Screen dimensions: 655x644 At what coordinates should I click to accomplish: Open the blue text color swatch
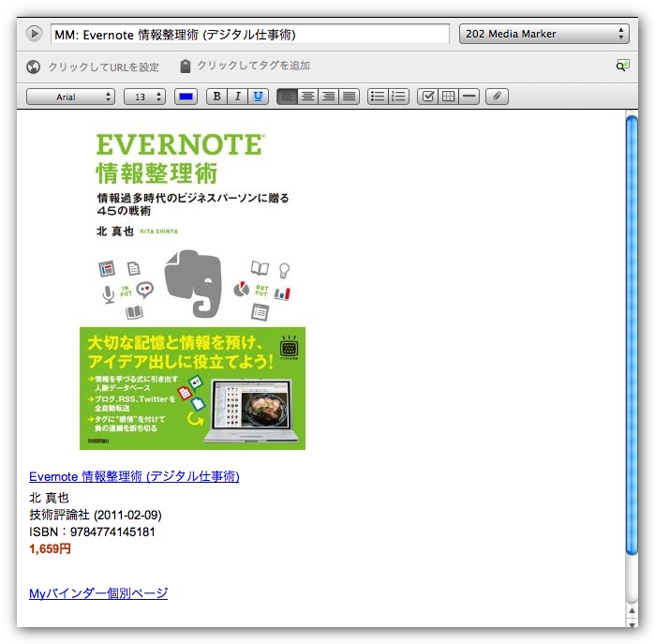[186, 97]
